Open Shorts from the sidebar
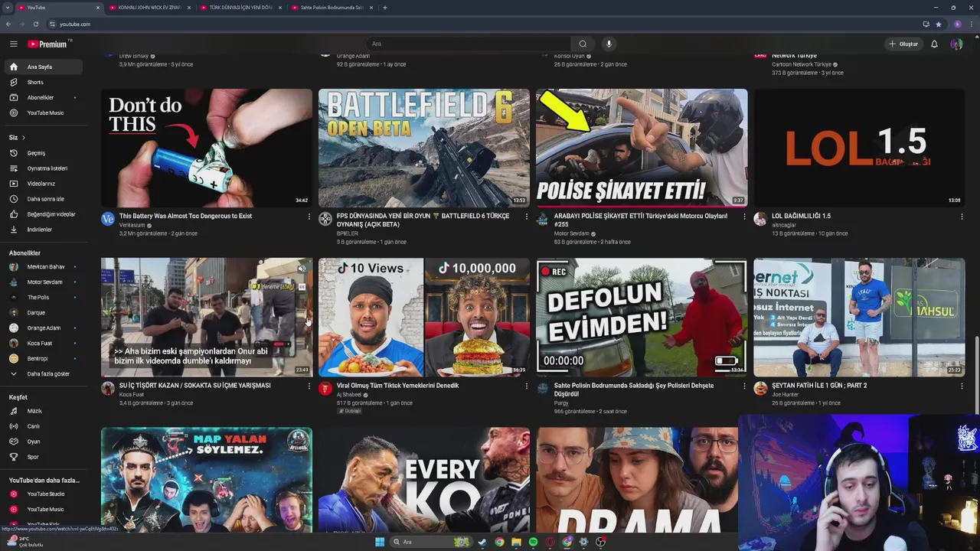The width and height of the screenshot is (980, 551). click(42, 82)
